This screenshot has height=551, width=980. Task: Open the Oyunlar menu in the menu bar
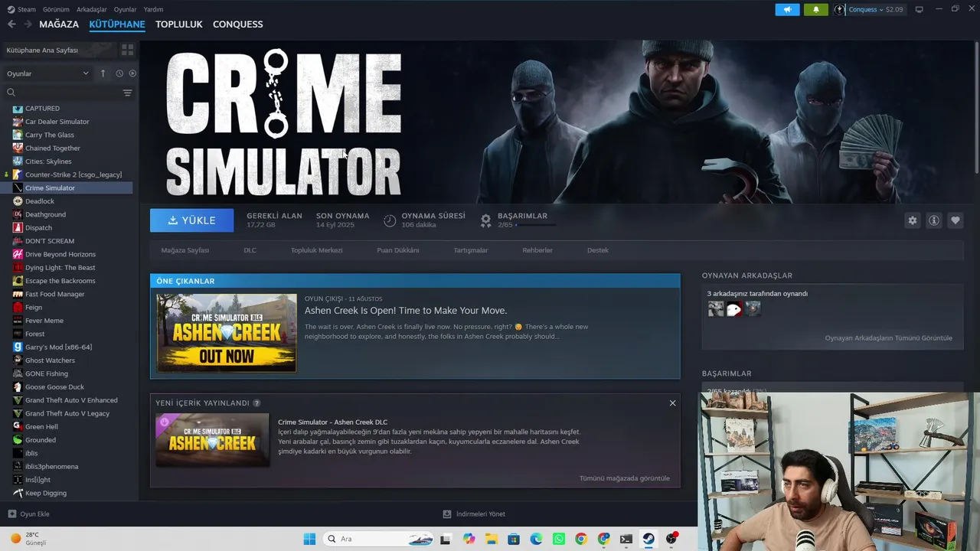126,9
